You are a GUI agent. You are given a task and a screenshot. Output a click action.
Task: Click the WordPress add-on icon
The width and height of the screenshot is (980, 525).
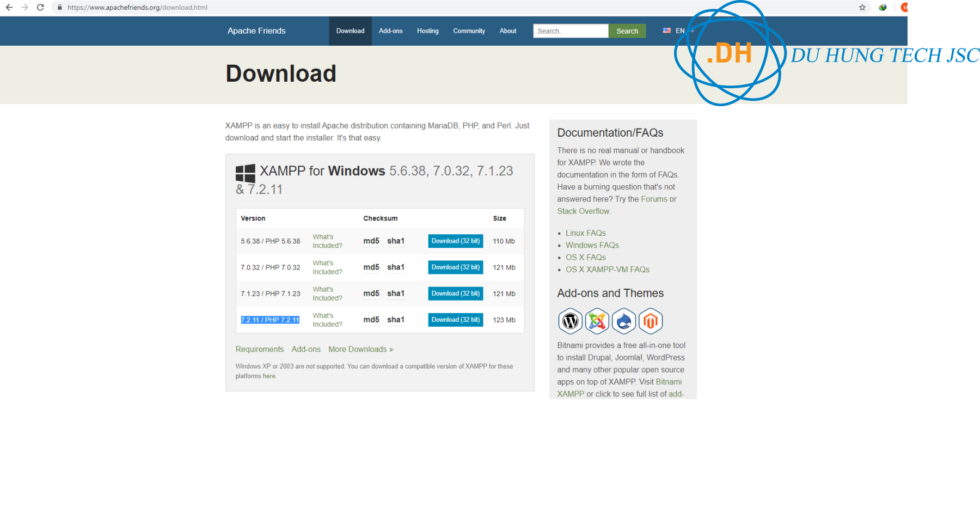point(570,321)
